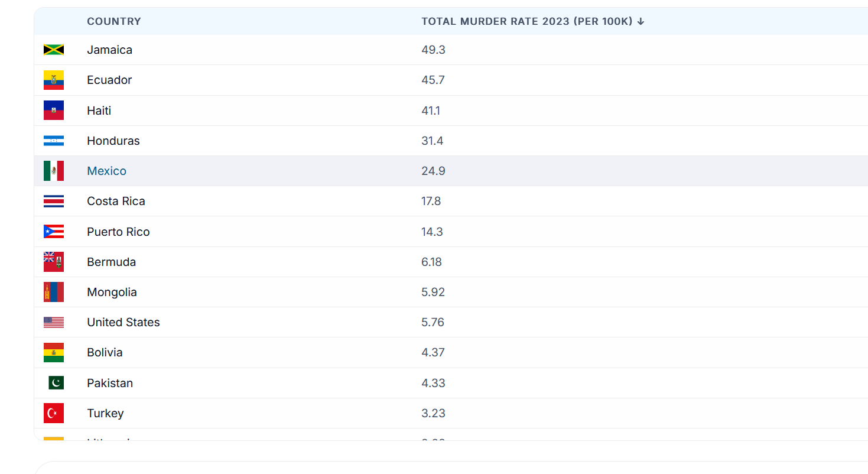Viewport: 868px width, 474px height.
Task: Click Haiti's murder rate value 41.1
Action: coord(431,111)
